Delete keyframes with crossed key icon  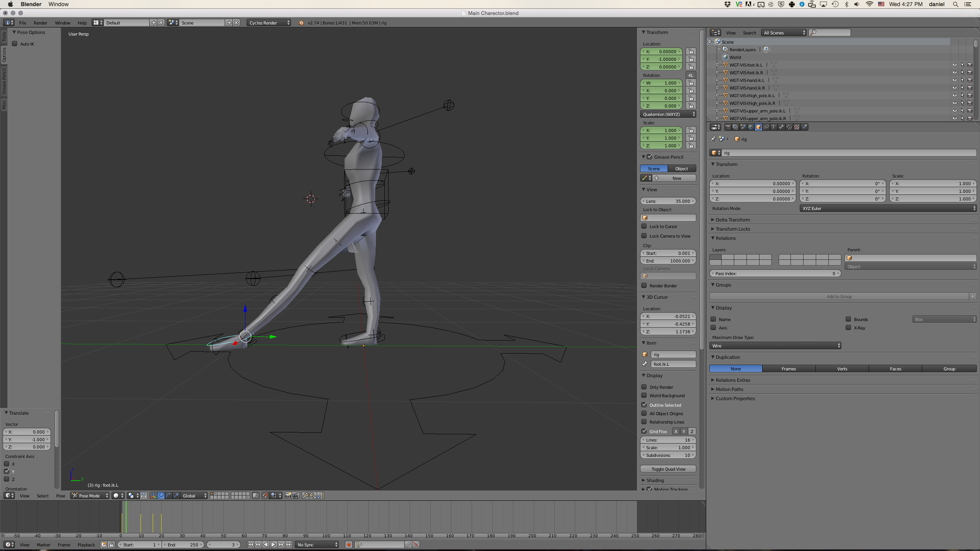[416, 544]
